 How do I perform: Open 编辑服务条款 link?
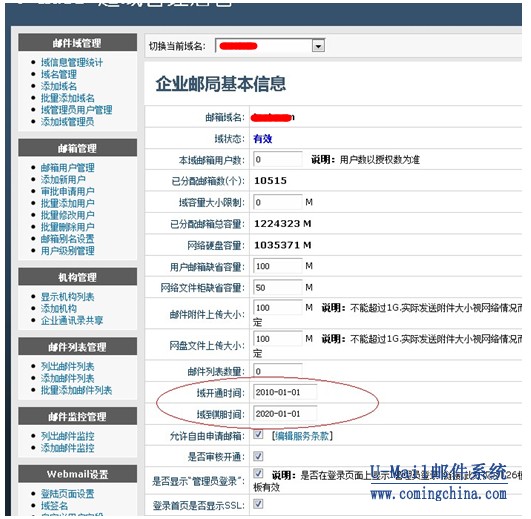[302, 436]
